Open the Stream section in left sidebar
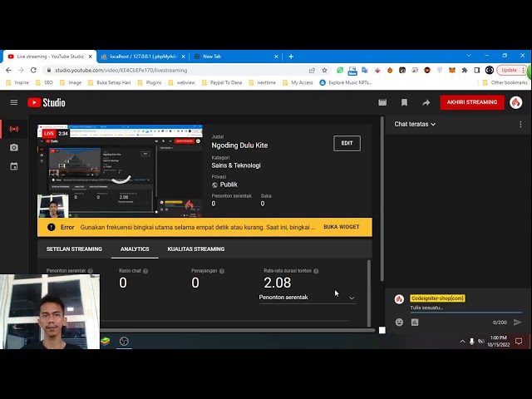532x399 pixels. pos(14,129)
